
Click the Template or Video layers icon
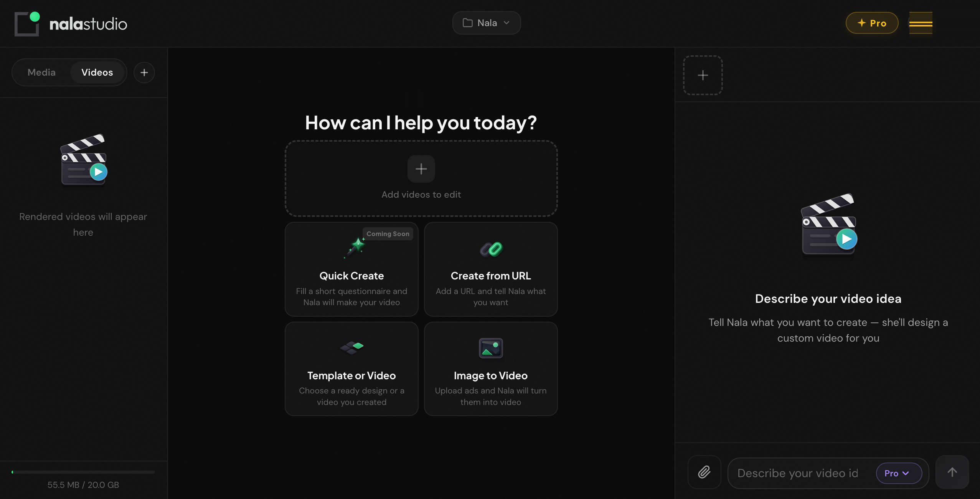point(351,347)
